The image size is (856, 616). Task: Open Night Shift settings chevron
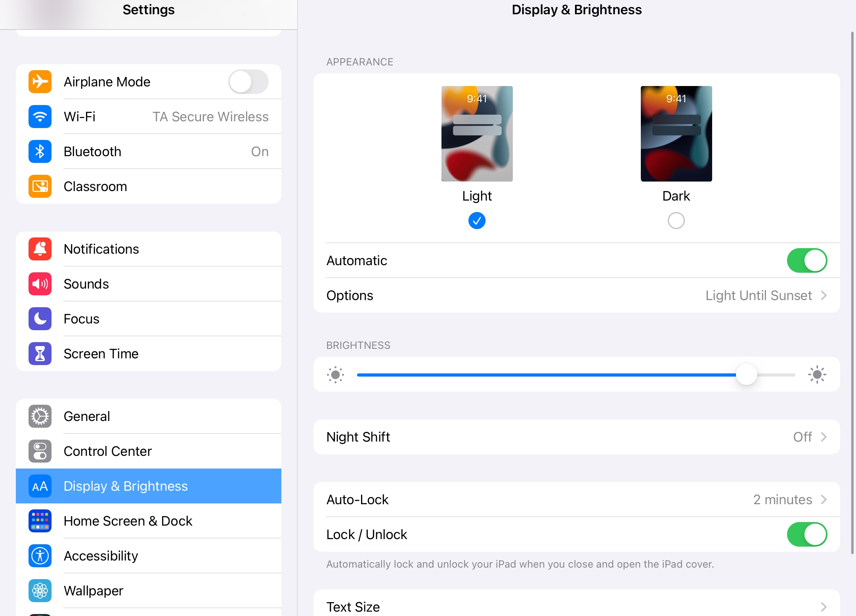pos(824,437)
